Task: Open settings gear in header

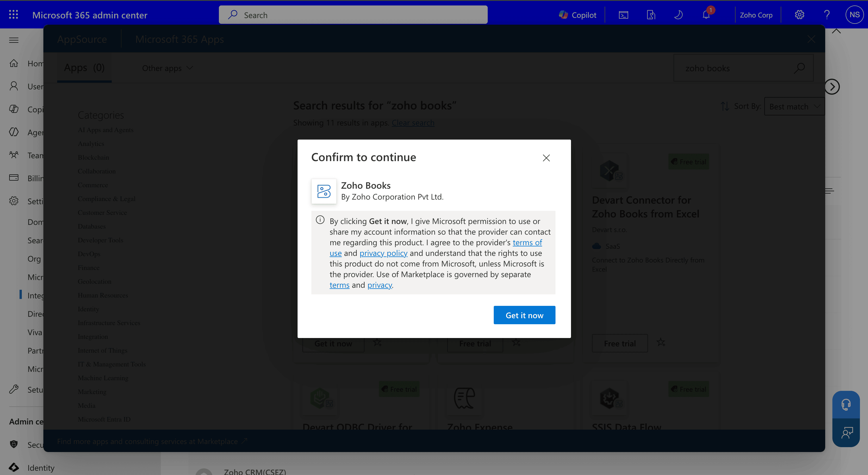Action: point(799,15)
